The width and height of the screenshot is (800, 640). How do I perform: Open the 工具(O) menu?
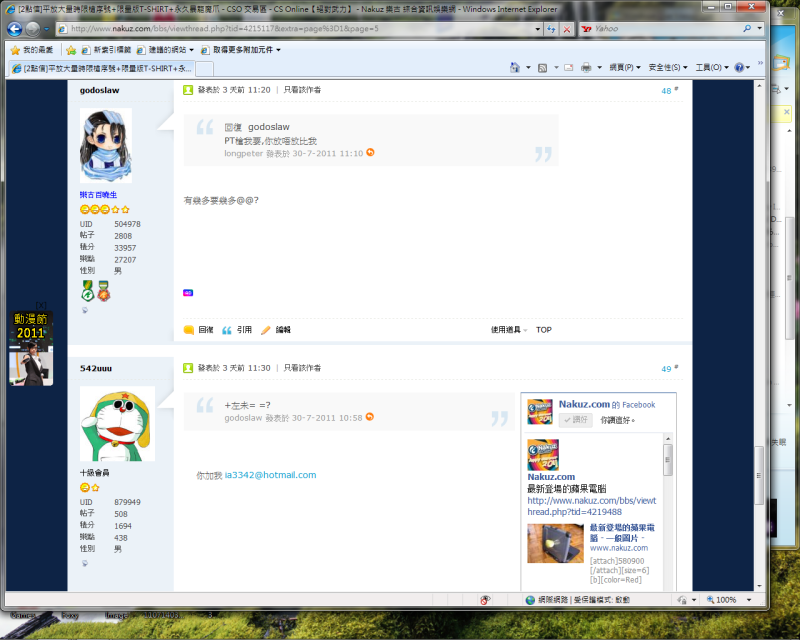712,67
